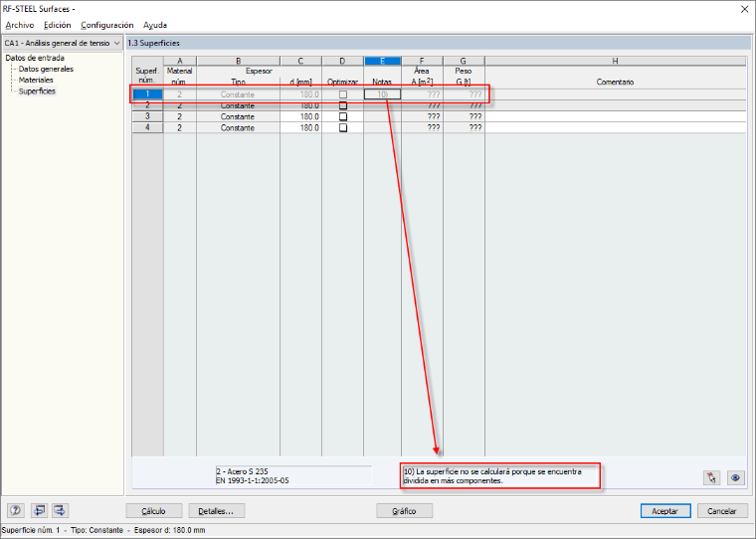Enable Optimizar checkbox for surface 3
Viewport: 756px width, 539px height.
[343, 116]
